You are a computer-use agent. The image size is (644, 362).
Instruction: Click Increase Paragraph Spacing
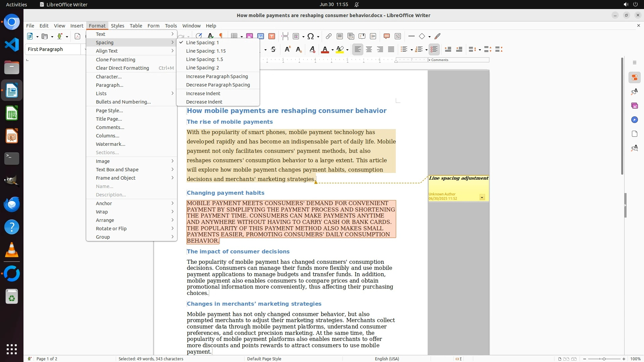[217, 76]
